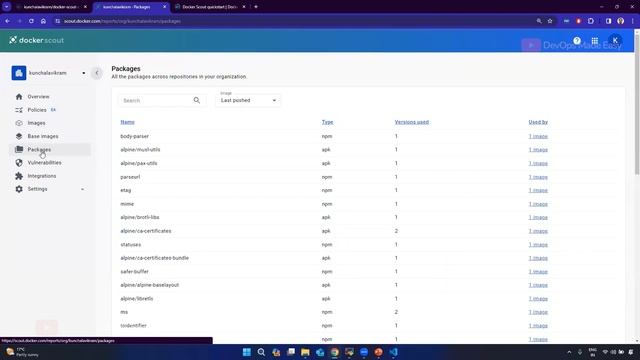Click the browser address bar
The height and width of the screenshot is (360, 640).
(x=294, y=21)
